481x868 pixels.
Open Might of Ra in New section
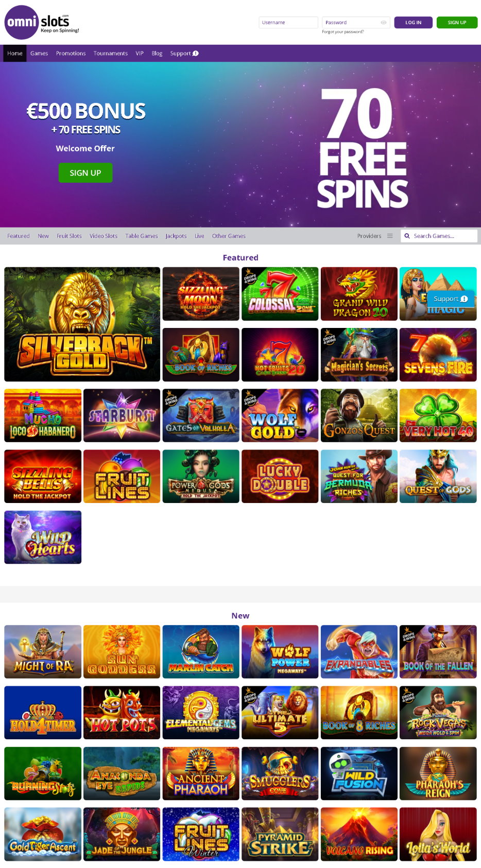43,652
